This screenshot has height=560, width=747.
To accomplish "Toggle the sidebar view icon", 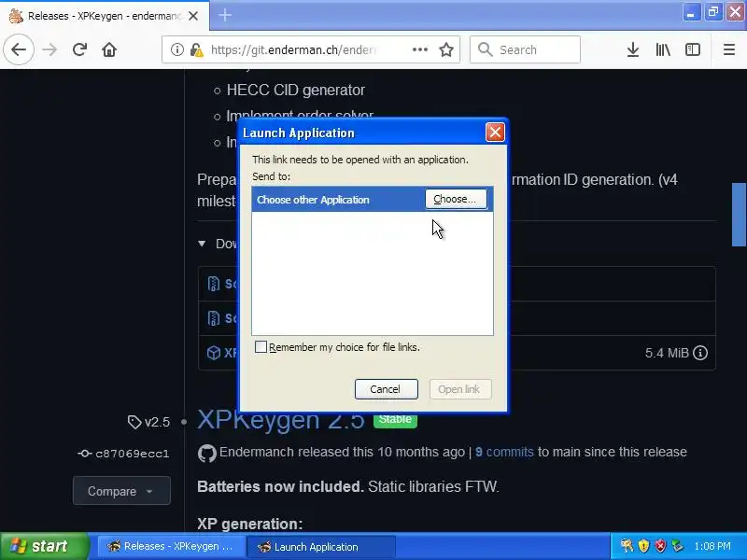I will pyautogui.click(x=693, y=49).
